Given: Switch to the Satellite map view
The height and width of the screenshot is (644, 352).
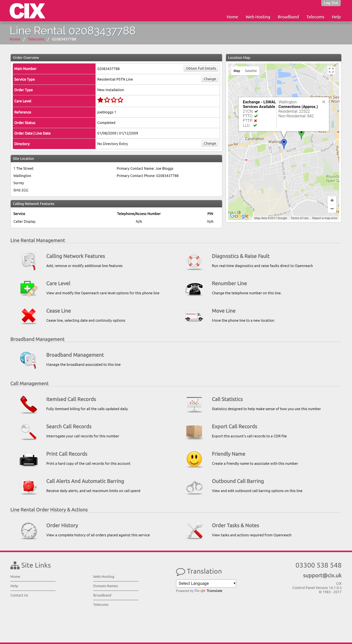Looking at the screenshot, I should pos(250,71).
